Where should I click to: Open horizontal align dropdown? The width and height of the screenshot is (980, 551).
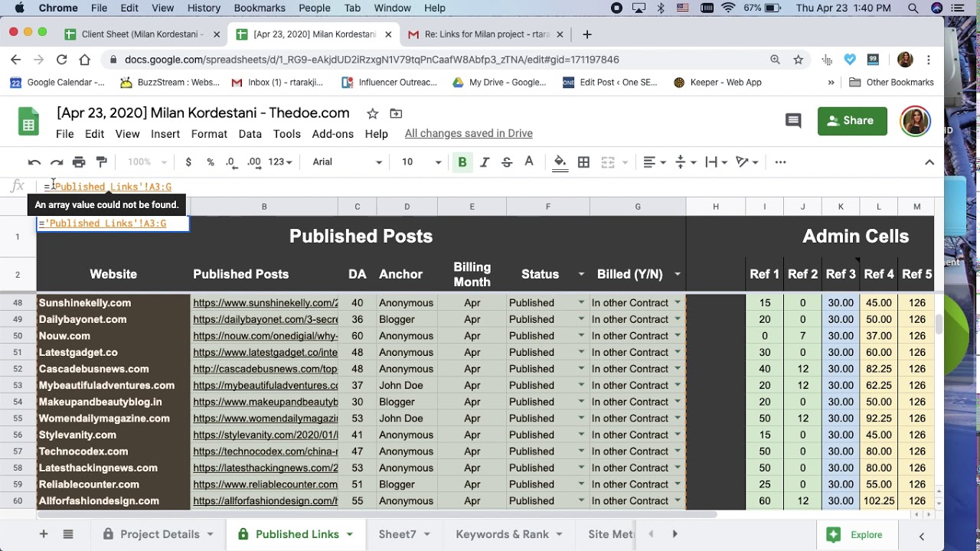pyautogui.click(x=655, y=162)
